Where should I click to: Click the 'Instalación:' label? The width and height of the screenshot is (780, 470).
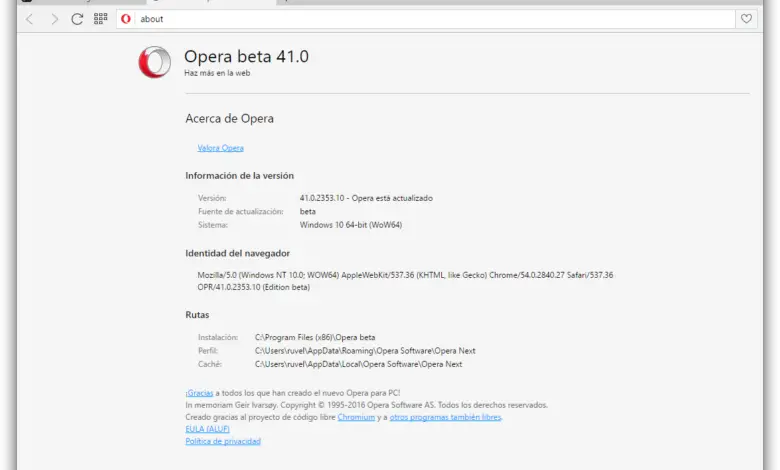click(x=218, y=337)
